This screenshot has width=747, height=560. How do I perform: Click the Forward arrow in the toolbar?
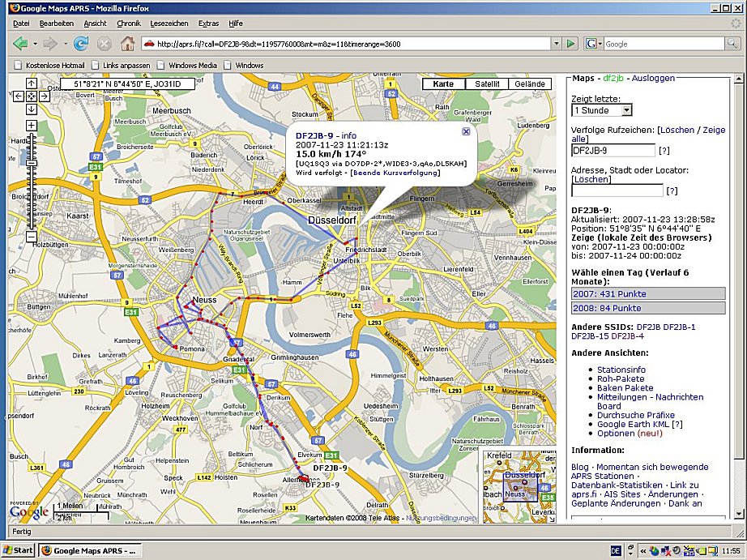tap(50, 44)
